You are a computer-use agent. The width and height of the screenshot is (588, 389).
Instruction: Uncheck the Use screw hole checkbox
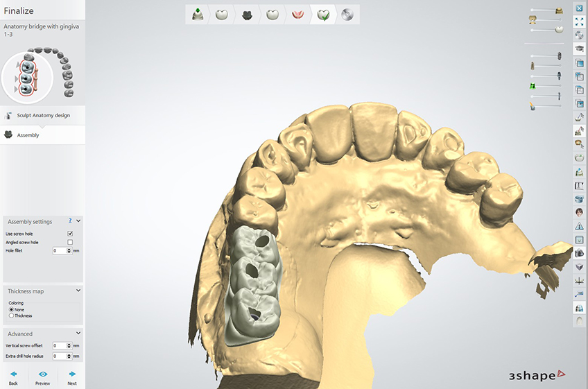(70, 234)
